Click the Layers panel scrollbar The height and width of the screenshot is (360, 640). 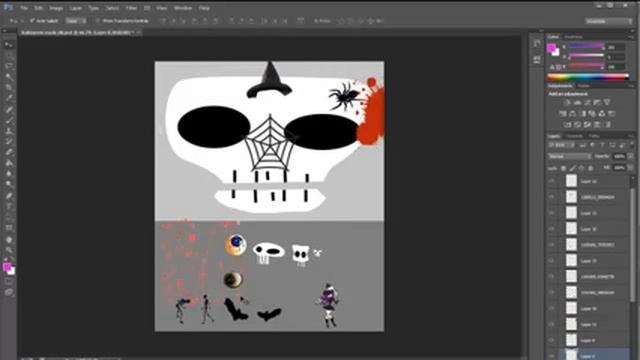click(633, 245)
